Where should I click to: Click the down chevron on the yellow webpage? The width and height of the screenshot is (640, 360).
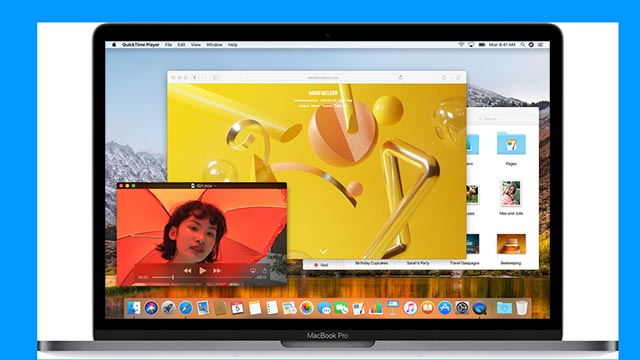(323, 251)
